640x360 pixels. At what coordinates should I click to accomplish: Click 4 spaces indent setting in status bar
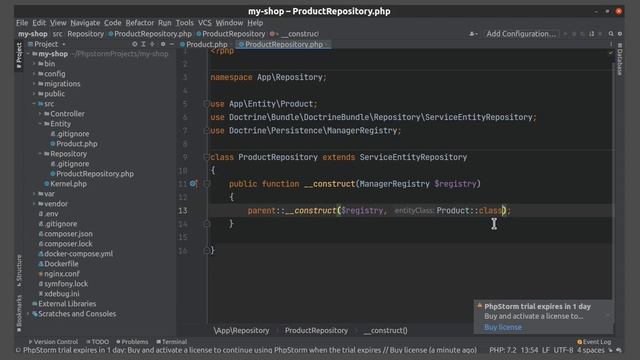click(591, 350)
